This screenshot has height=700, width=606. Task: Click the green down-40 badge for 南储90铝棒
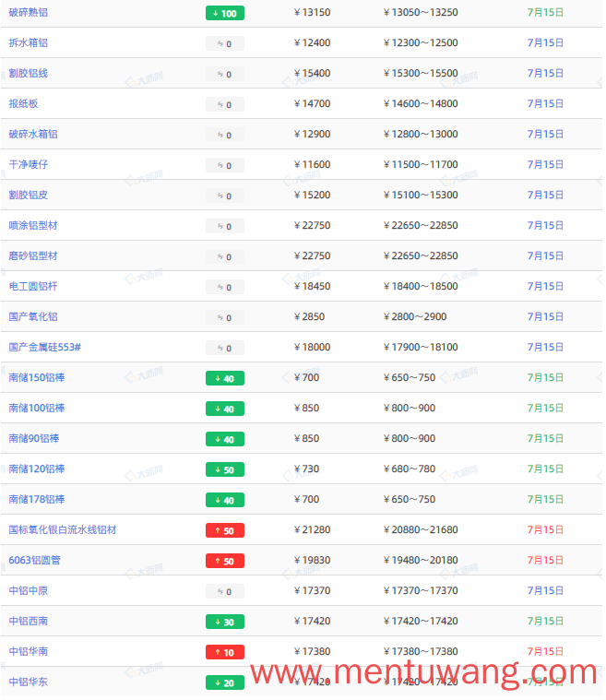225,439
